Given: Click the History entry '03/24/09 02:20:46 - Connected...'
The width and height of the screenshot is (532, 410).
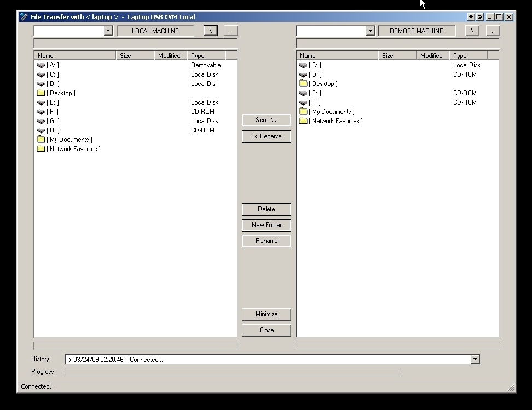Looking at the screenshot, I should (118, 360).
